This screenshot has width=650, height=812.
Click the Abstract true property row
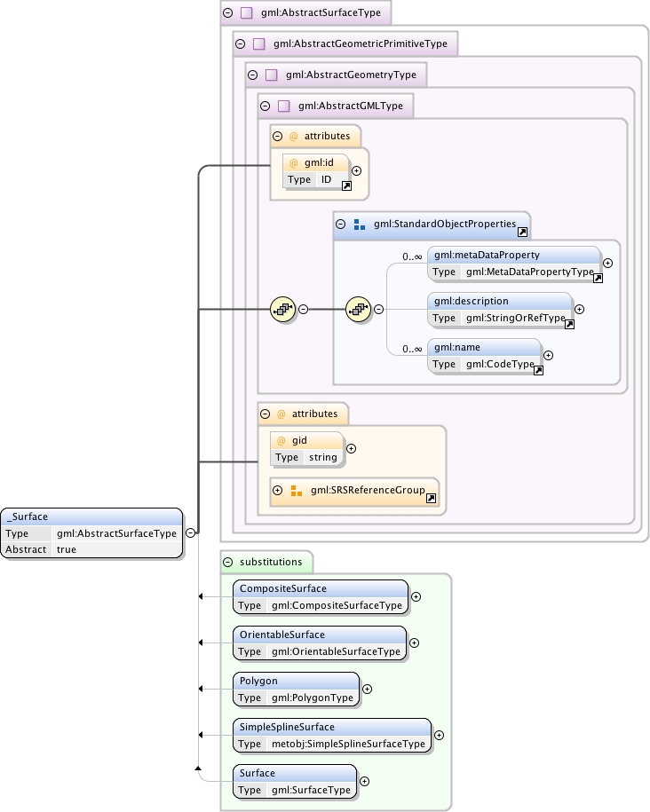coord(91,549)
